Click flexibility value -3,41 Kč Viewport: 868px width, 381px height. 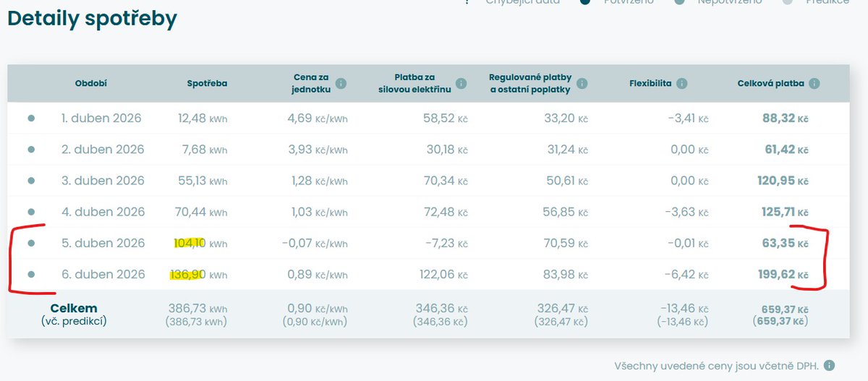pyautogui.click(x=689, y=118)
